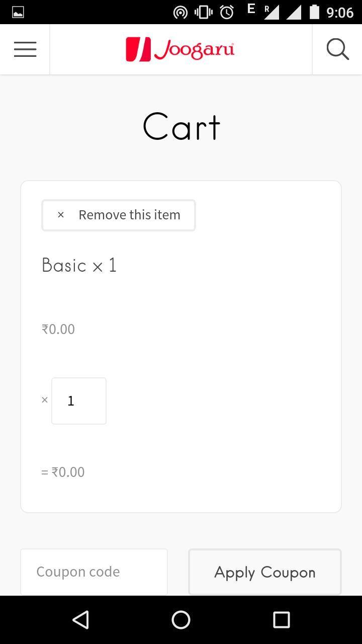The height and width of the screenshot is (644, 362).
Task: Click the Remove this item button
Action: (x=119, y=215)
